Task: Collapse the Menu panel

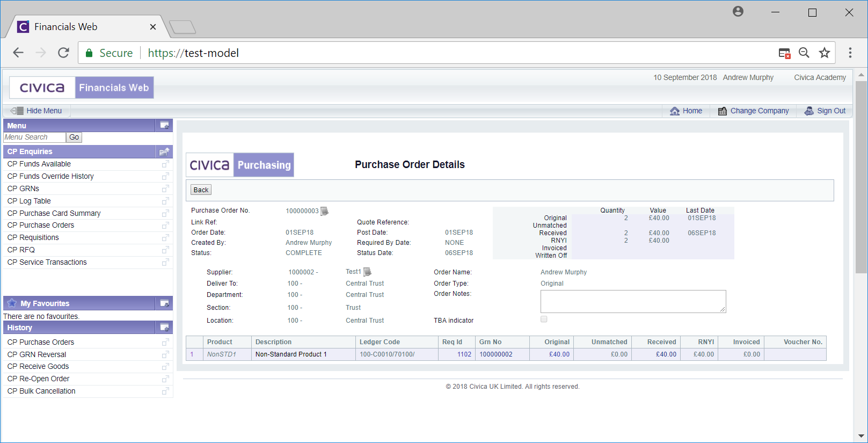Action: (164, 125)
